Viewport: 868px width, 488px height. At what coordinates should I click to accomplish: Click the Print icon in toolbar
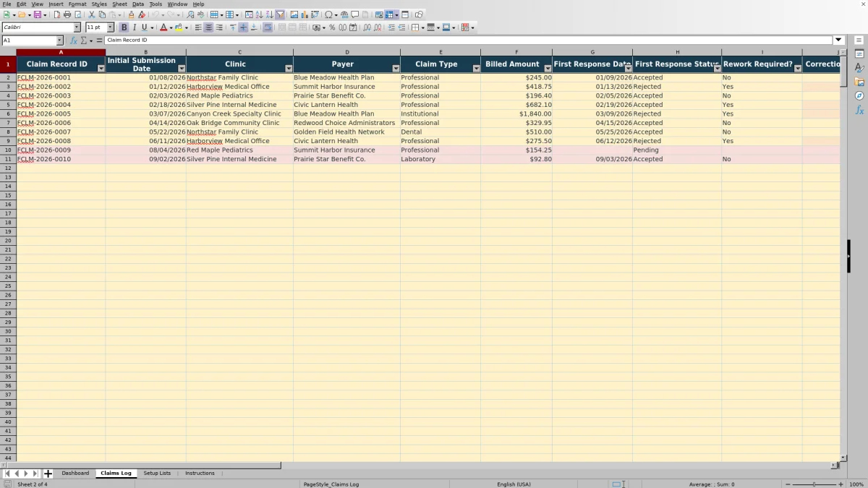point(67,14)
